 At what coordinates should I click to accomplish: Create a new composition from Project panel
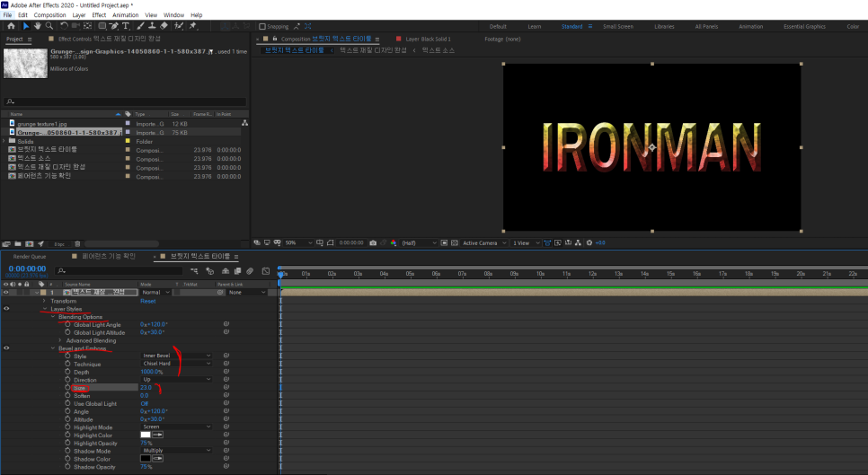point(30,244)
